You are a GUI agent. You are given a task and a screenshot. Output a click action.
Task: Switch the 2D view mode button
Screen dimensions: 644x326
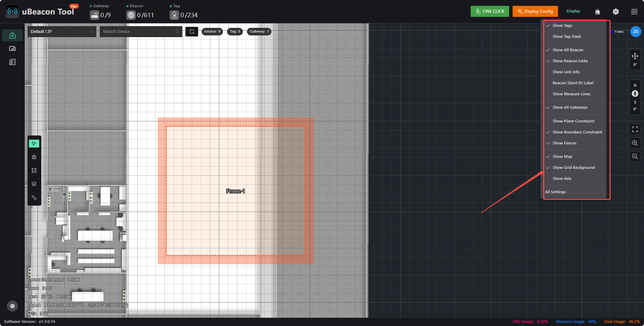click(x=636, y=32)
